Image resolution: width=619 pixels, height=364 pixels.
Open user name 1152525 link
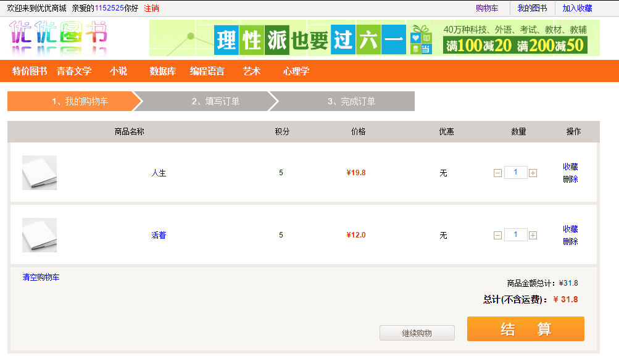pos(109,8)
